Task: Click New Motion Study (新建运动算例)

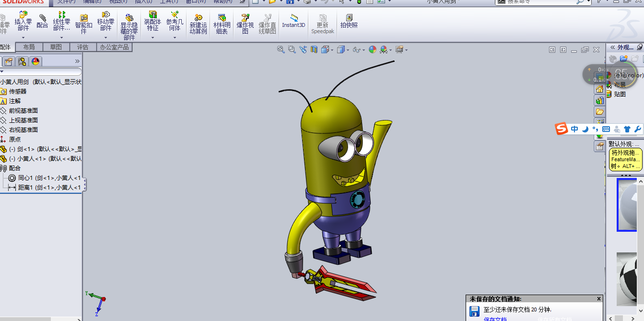Action: click(x=198, y=24)
